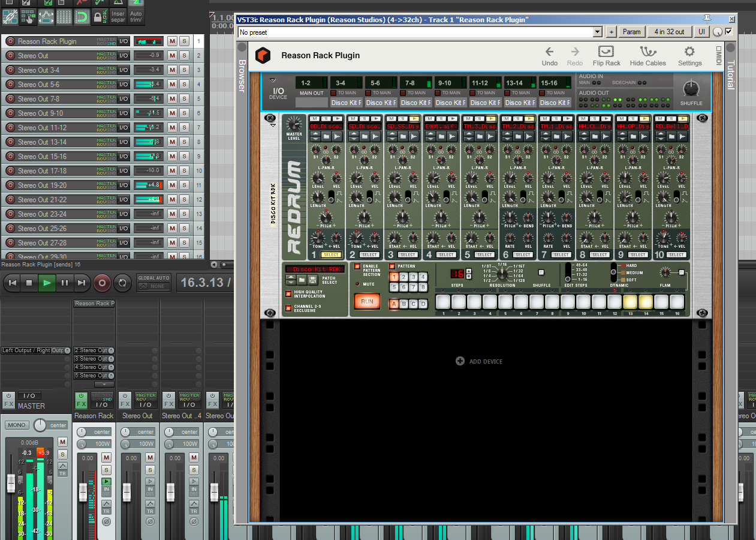Click the plus button beside the preset box
Screen dimensions: 756x540
(x=612, y=32)
